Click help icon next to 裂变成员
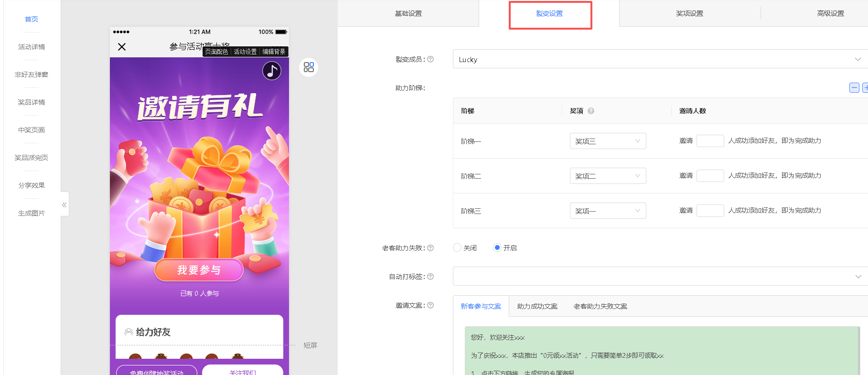868x375 pixels. (430, 59)
